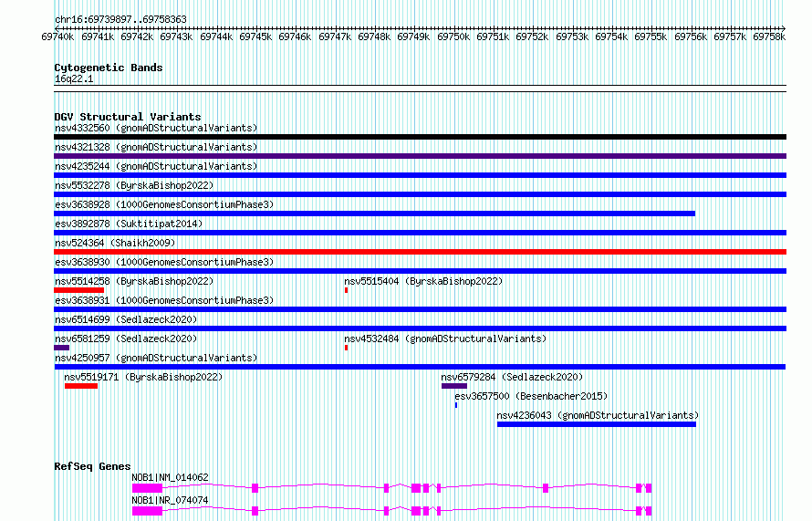The height and width of the screenshot is (521, 812).
Task: Click the 69752k ruler tick label
Action: pyautogui.click(x=532, y=37)
